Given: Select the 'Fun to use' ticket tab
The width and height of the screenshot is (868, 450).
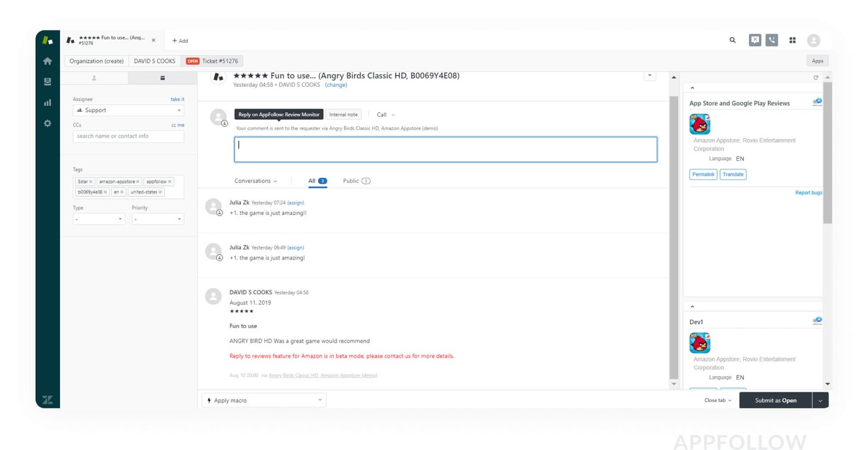Looking at the screenshot, I should tap(112, 40).
